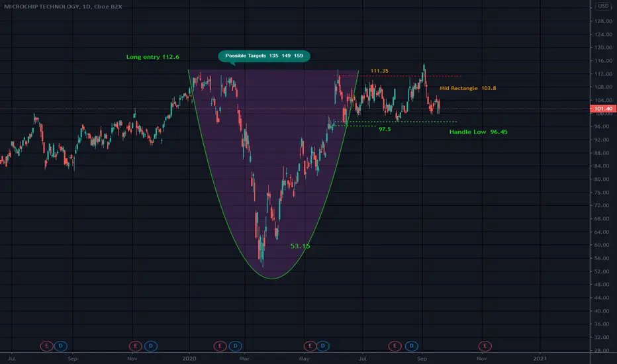Click 32.00 on the price axis
This screenshot has height=364, width=617.
tap(603, 338)
